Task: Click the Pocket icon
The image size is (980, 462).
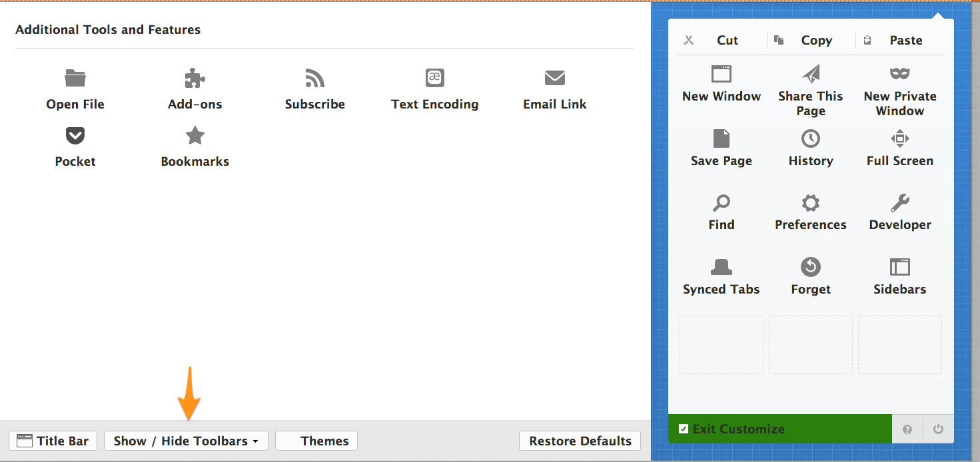Action: 75,136
